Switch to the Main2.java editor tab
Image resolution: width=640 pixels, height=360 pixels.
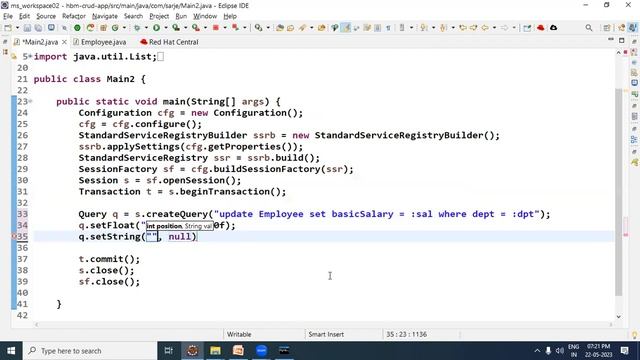point(40,42)
